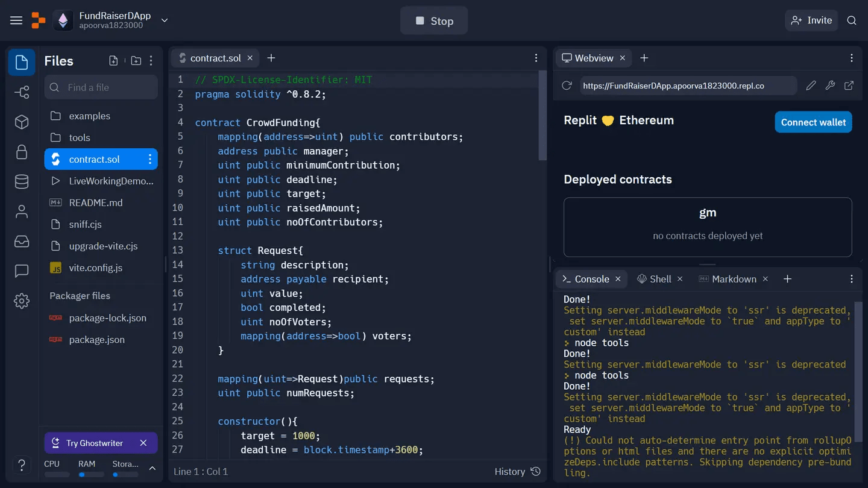Open sniff.cjs file
This screenshot has width=868, height=488.
tap(101, 224)
